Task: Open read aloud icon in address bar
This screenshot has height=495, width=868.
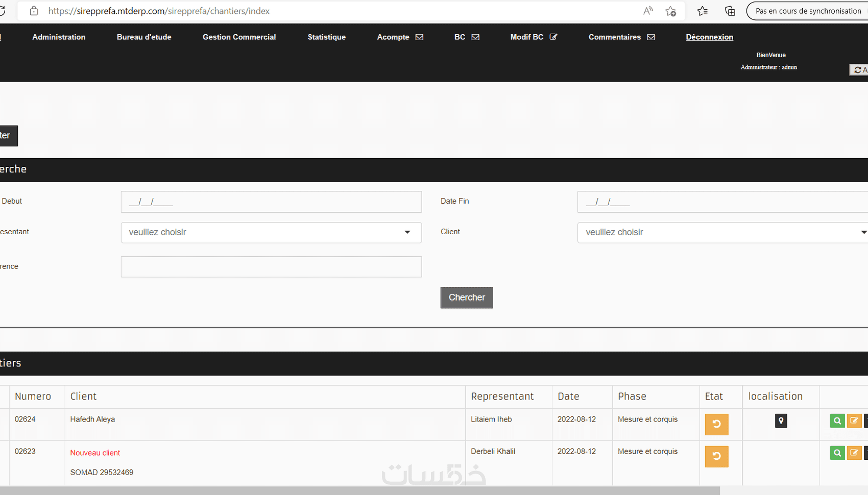Action: pyautogui.click(x=648, y=11)
